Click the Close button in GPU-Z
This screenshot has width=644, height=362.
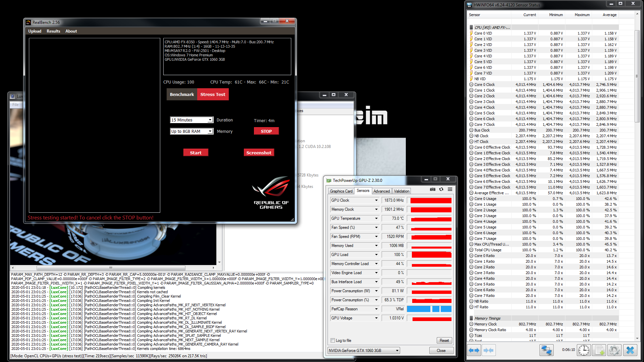click(441, 351)
